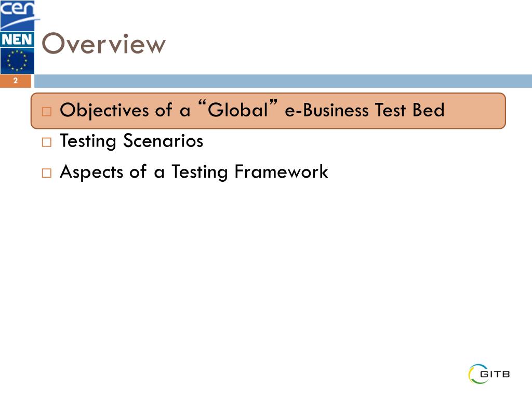
Task: Click the NEN logo badge
Action: [17, 39]
